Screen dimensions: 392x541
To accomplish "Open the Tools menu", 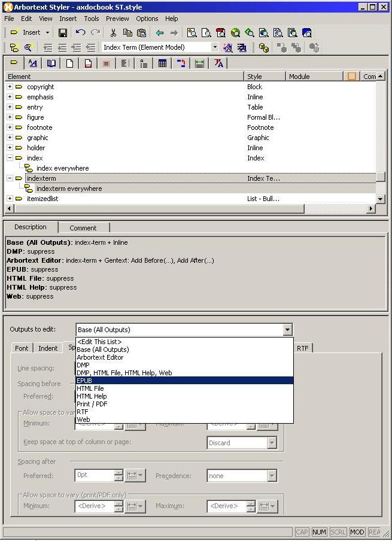I will [92, 19].
